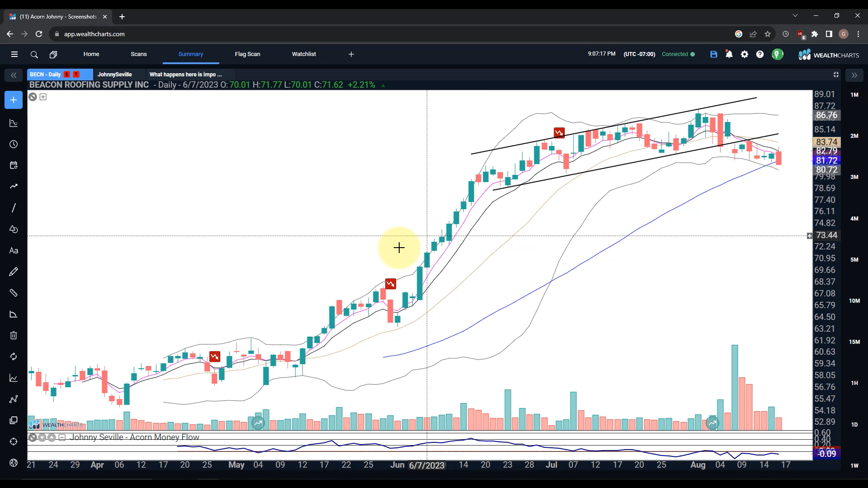Viewport: 868px width, 488px height.
Task: Select the Aa text annotation tool
Action: point(14,251)
